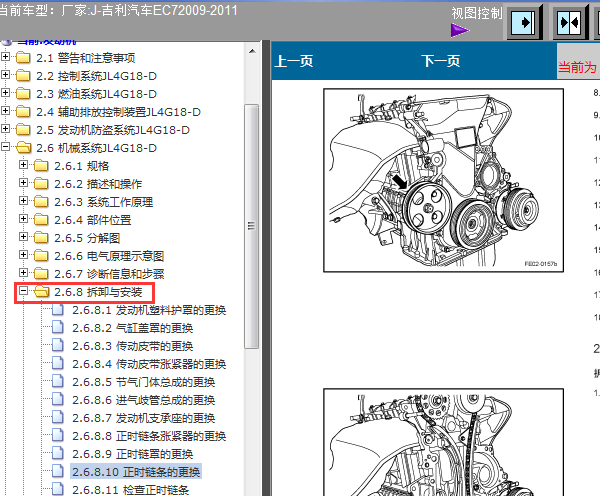This screenshot has width=600, height=496.
Task: Click folder icon for 2.5 发动机防盗系统
Action: click(23, 130)
